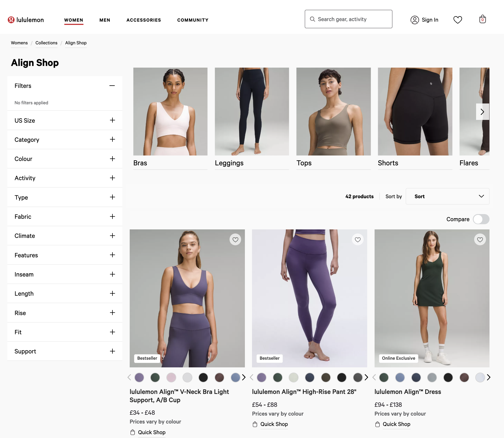Expand the Fabric filter

pos(65,217)
